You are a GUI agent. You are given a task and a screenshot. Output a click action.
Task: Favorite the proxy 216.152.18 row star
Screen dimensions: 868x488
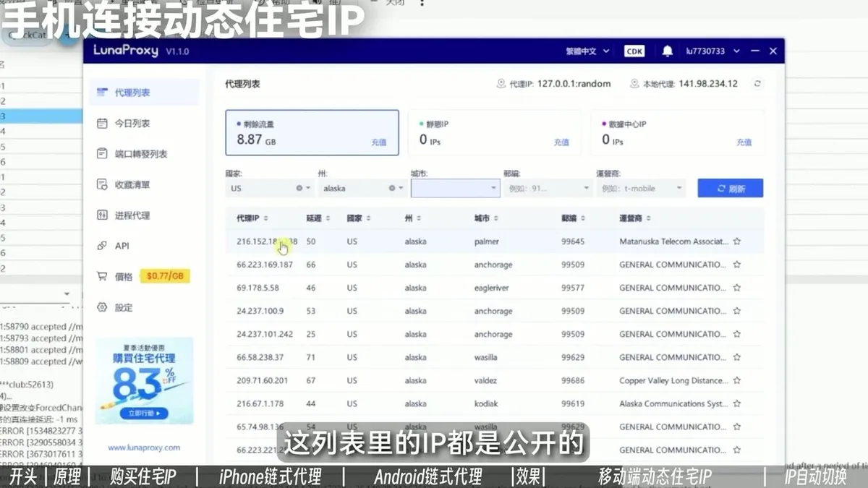pos(737,241)
